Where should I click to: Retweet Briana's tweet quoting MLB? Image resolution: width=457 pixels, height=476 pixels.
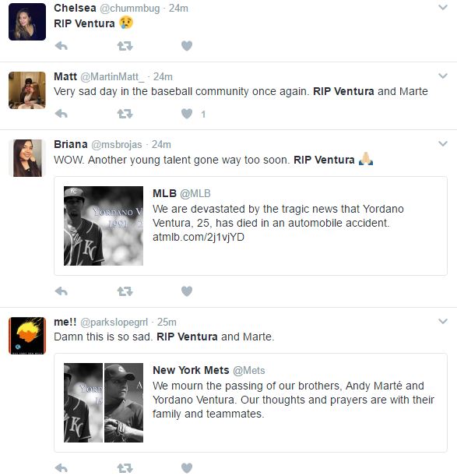click(x=125, y=291)
